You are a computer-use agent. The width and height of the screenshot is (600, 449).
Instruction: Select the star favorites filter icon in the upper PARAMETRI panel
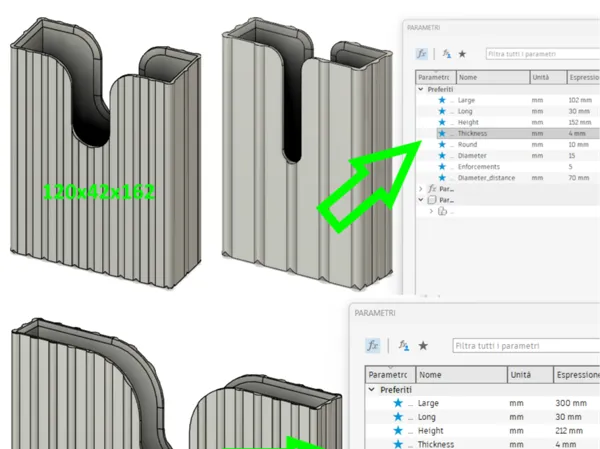[462, 54]
